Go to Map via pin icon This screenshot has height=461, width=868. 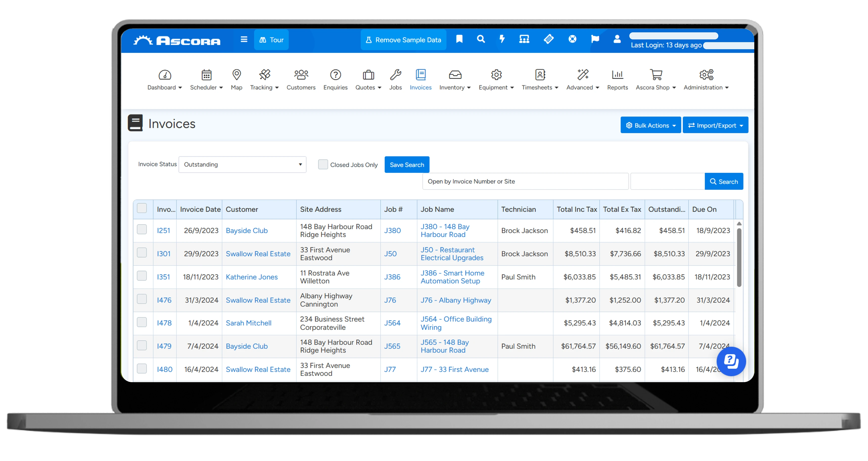(237, 75)
